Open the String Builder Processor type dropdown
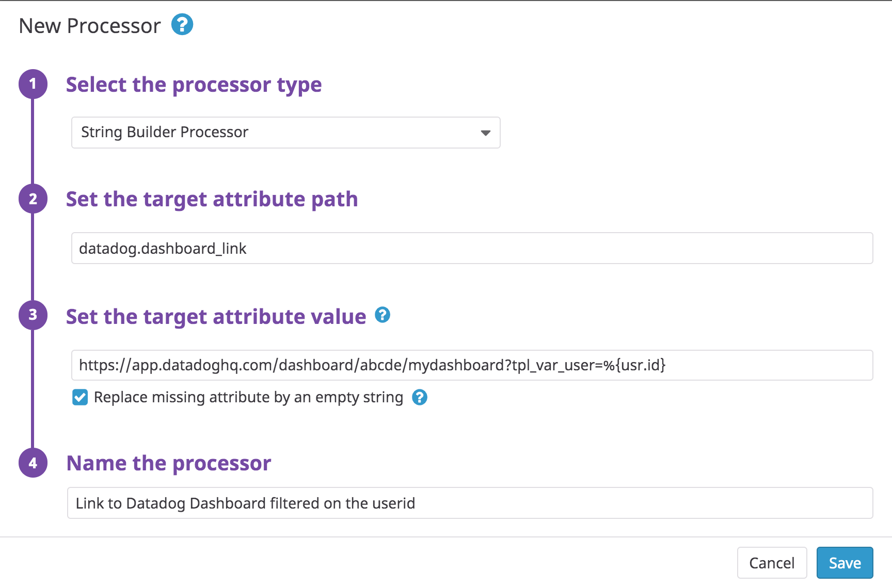The image size is (892, 588). (x=285, y=133)
